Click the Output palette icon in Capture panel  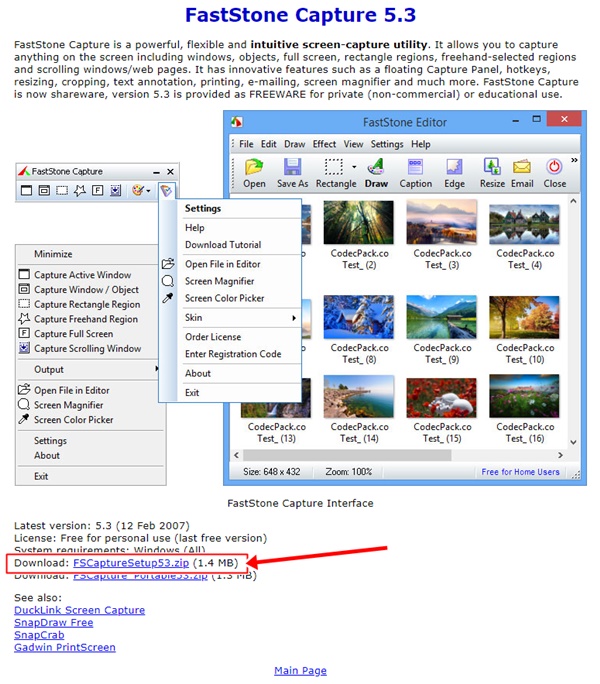click(x=138, y=190)
